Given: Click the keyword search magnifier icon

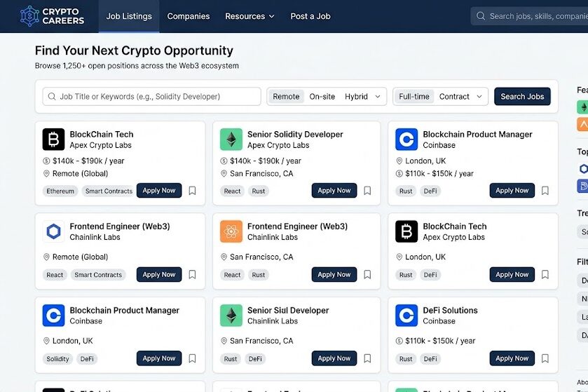Looking at the screenshot, I should coord(52,96).
